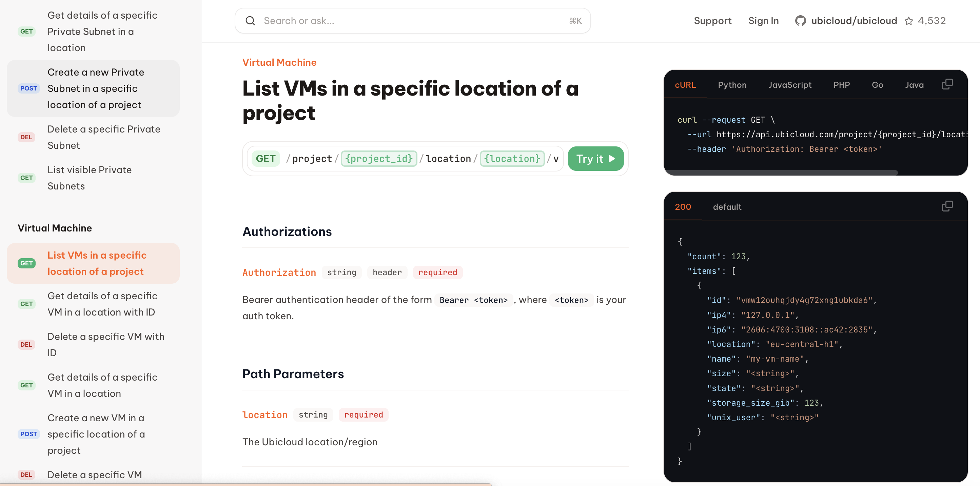The height and width of the screenshot is (486, 980).
Task: Click the Path Parameters heading
Action: click(293, 374)
